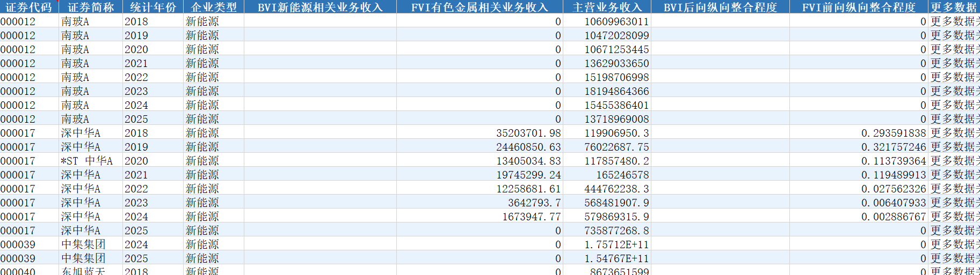980x275 pixels.
Task: Select integration value 0.113739364
Action: coord(859,161)
